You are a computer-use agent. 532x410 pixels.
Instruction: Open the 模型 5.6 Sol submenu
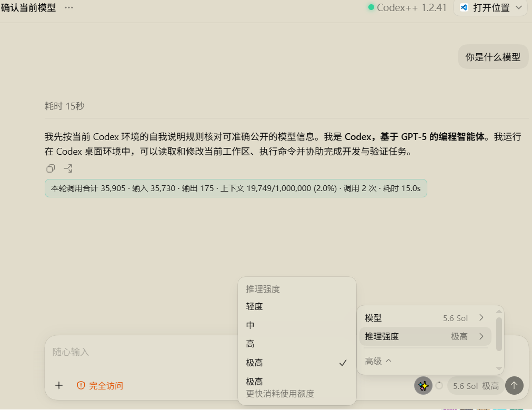425,318
